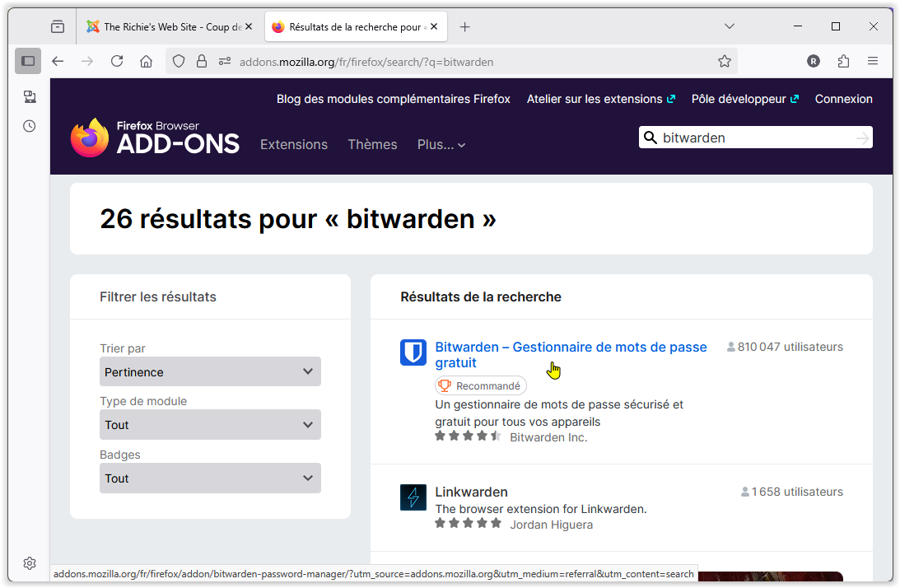The image size is (900, 588).
Task: Open the Badges filter dropdown
Action: [x=210, y=478]
